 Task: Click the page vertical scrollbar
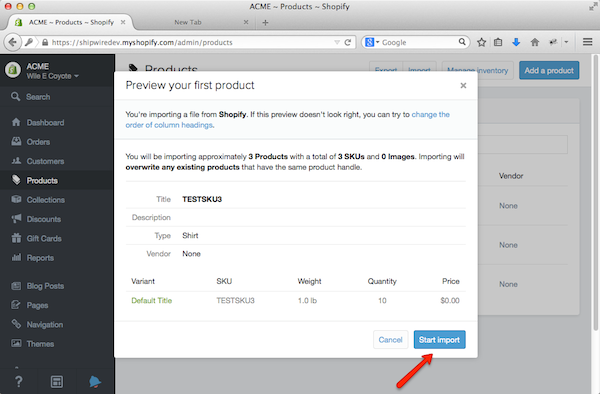(595, 191)
